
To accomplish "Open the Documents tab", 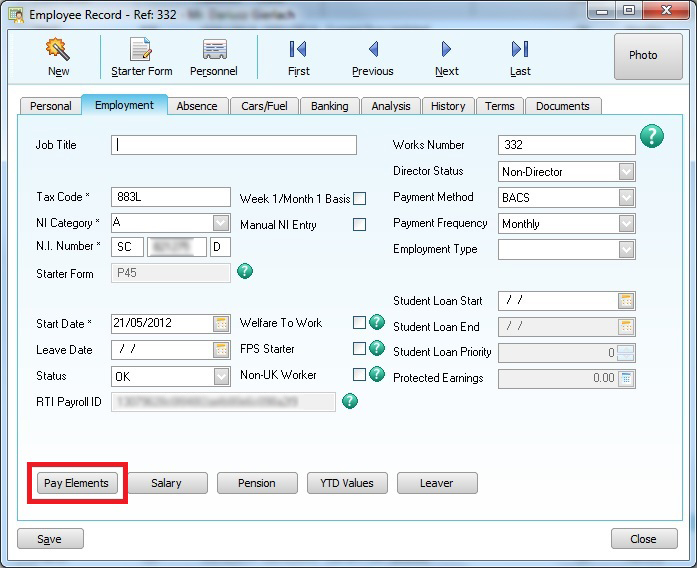I will point(562,106).
